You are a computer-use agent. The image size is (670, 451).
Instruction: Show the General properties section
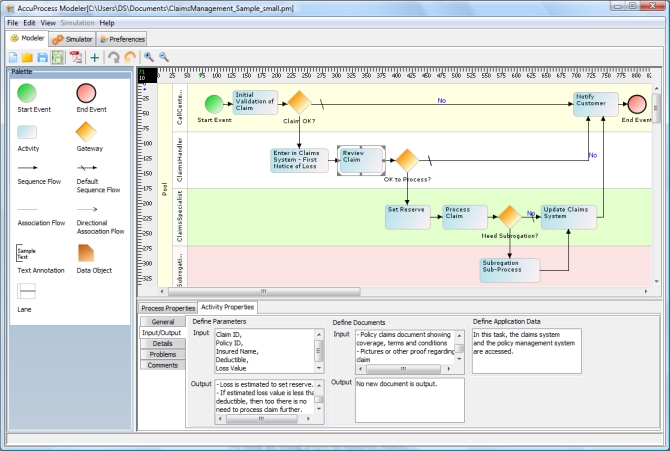click(x=163, y=322)
